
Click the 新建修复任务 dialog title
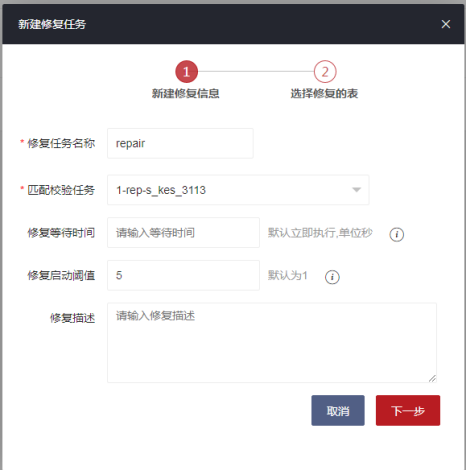pyautogui.click(x=52, y=24)
